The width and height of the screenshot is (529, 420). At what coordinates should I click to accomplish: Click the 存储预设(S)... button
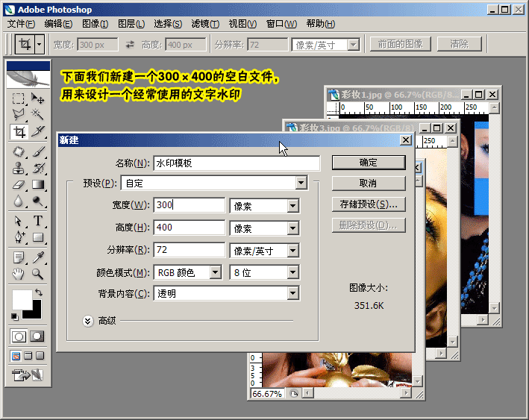click(369, 204)
